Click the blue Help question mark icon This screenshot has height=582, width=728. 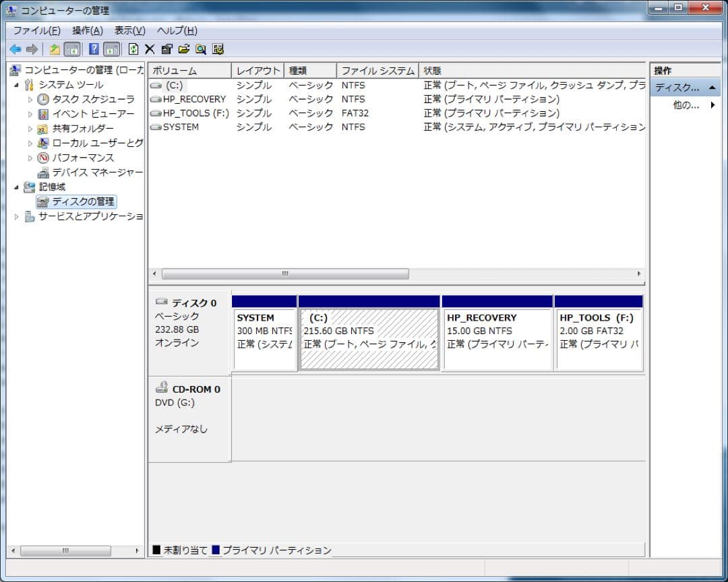point(94,49)
